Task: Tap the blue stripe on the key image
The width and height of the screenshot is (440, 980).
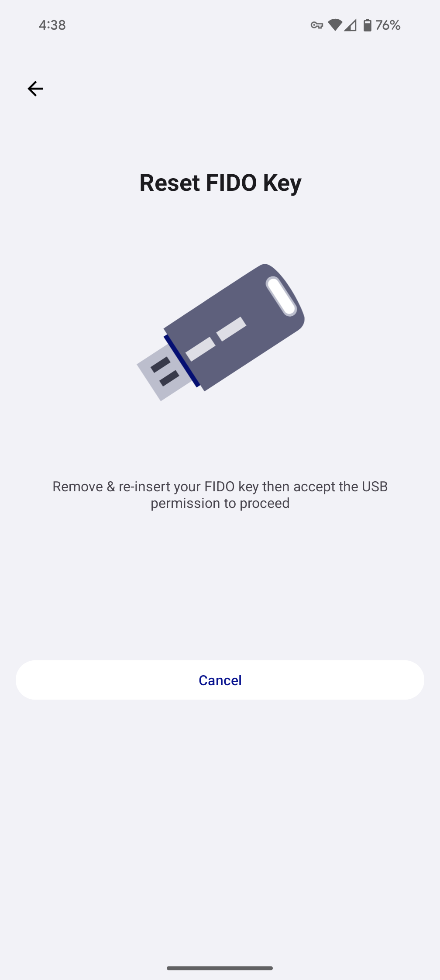Action: click(x=182, y=361)
